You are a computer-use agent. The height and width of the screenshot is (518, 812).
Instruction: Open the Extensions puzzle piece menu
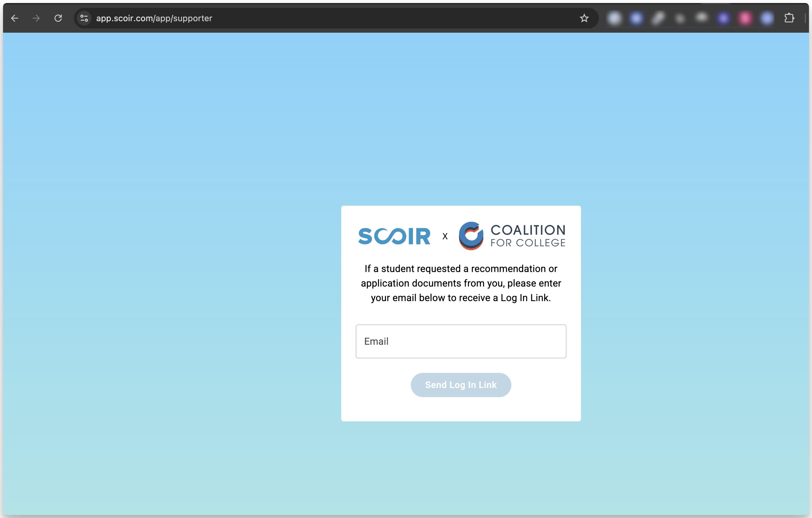(789, 18)
